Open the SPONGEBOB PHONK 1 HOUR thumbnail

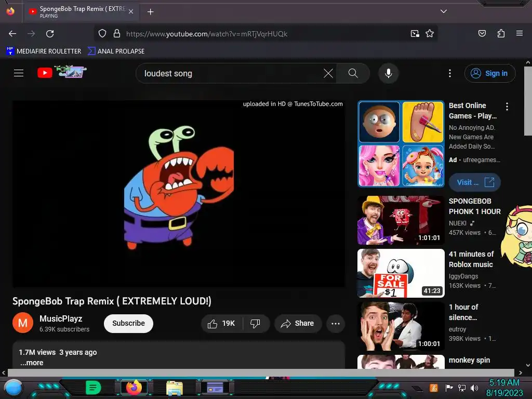tap(401, 220)
